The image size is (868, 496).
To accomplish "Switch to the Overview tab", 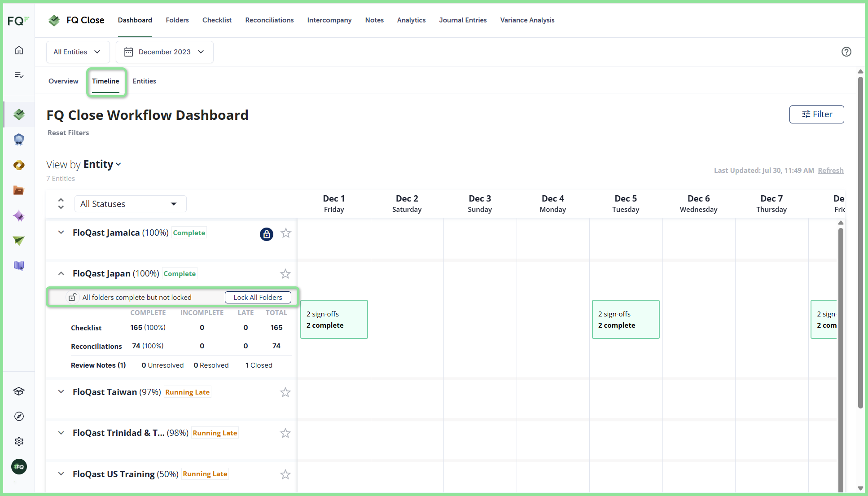I will tap(63, 81).
